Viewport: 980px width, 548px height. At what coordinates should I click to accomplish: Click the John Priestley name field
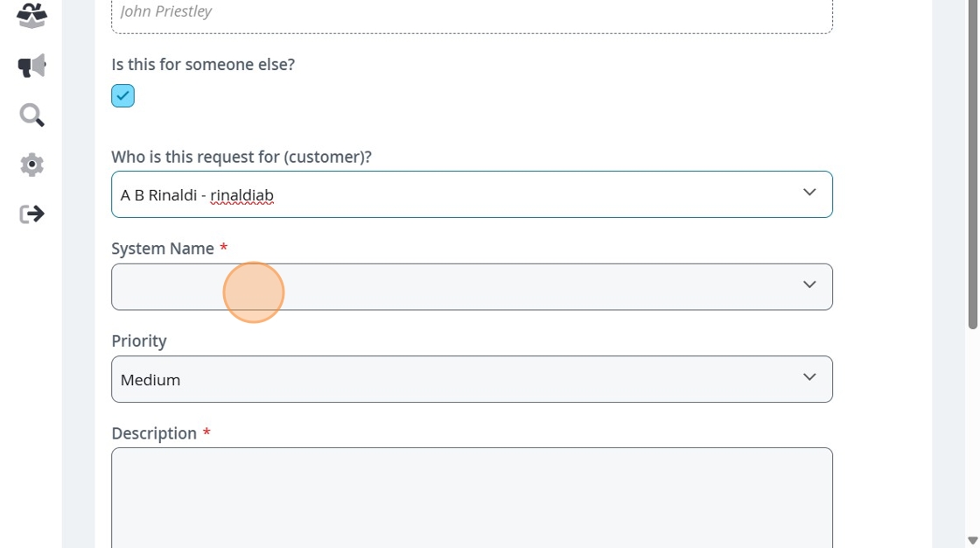[x=472, y=12]
